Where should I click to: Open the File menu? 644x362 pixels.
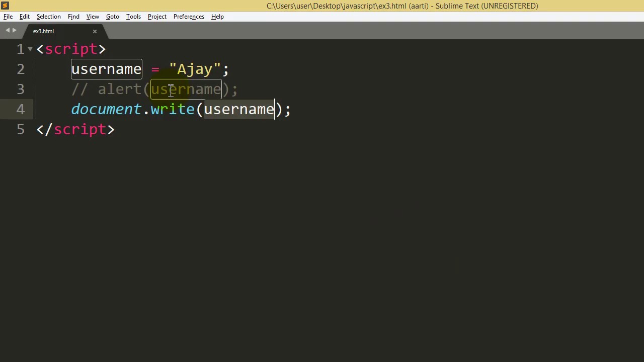tap(8, 17)
